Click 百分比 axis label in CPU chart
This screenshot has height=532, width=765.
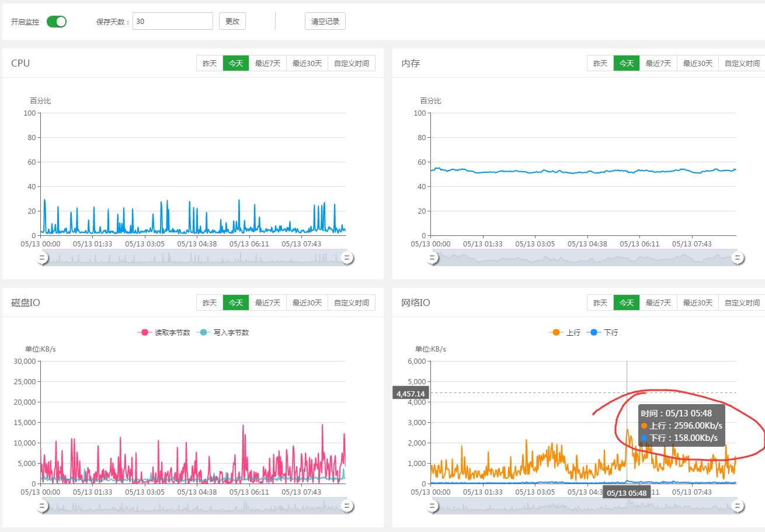40,101
